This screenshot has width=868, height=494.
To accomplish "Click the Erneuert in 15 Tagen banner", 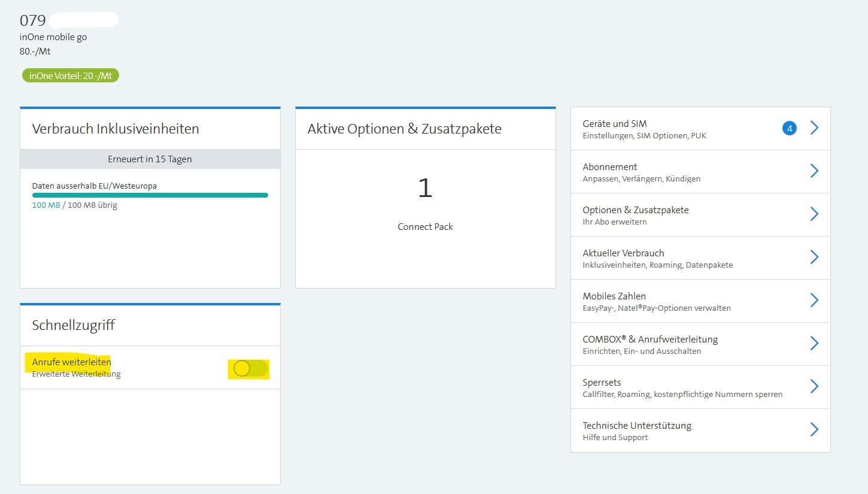I will [150, 159].
